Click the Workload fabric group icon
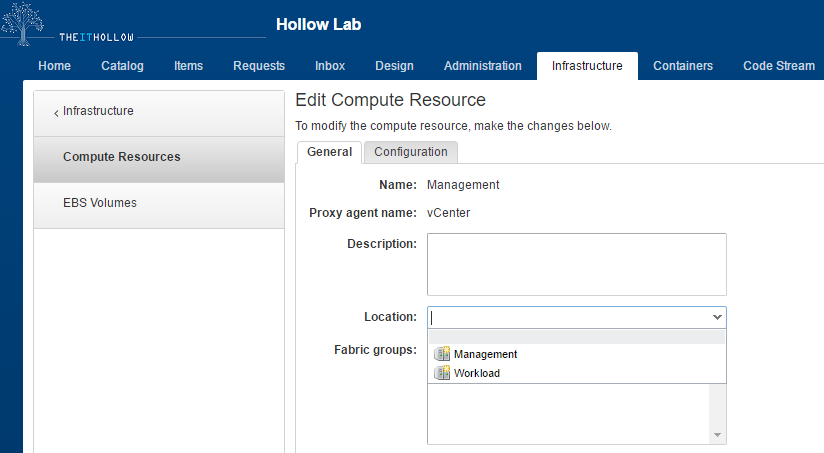The image size is (824, 453). click(x=442, y=373)
